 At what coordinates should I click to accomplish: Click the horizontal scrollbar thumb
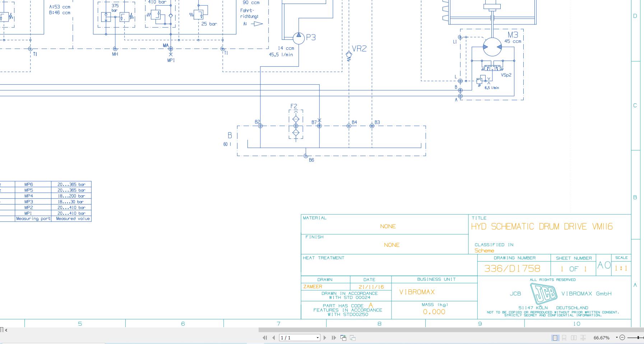(x=451, y=330)
